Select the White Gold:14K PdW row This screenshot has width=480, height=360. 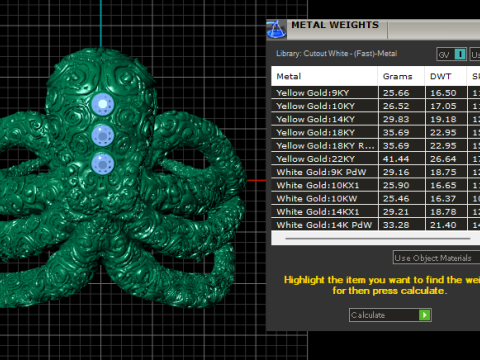coord(376,225)
